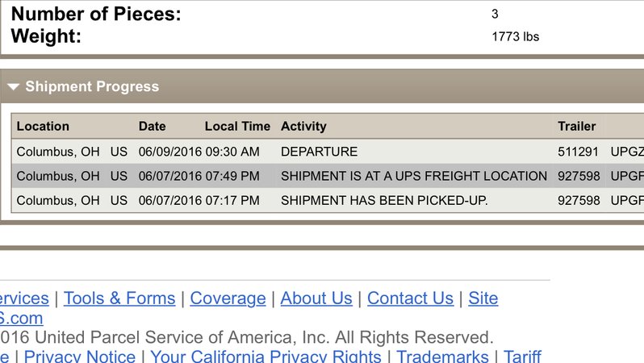Viewport: 644px width, 363px height.
Task: Select the SHIPMENT IS AT A UPS FREIGHT LOCATION row
Action: 328,176
